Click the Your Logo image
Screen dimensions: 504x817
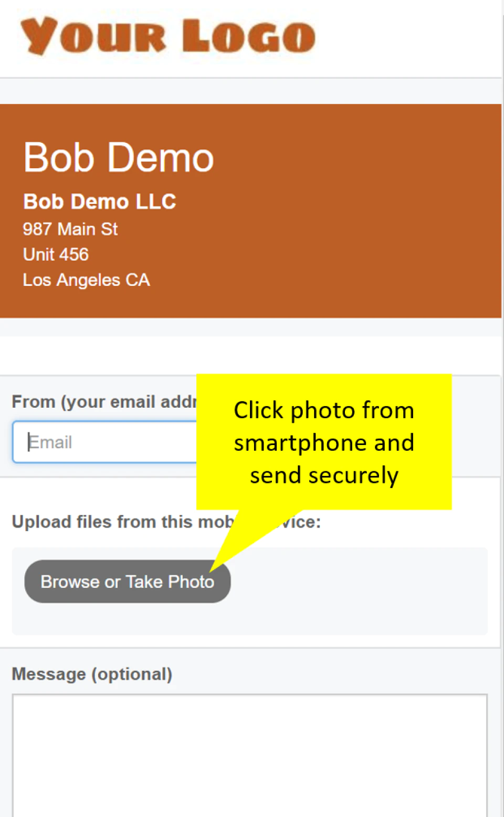(168, 36)
